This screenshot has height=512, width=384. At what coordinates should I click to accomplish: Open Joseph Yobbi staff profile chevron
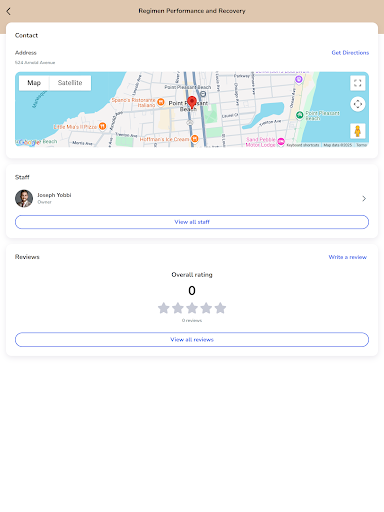pyautogui.click(x=364, y=199)
